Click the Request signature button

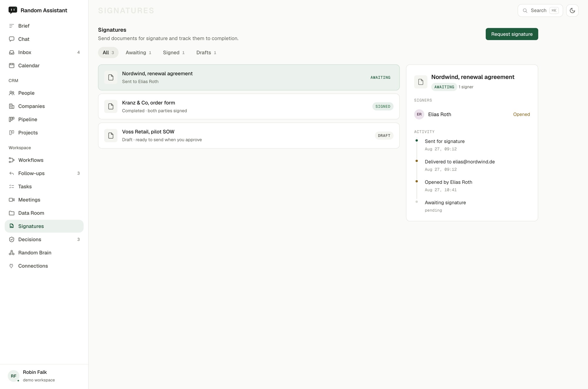[x=512, y=34]
